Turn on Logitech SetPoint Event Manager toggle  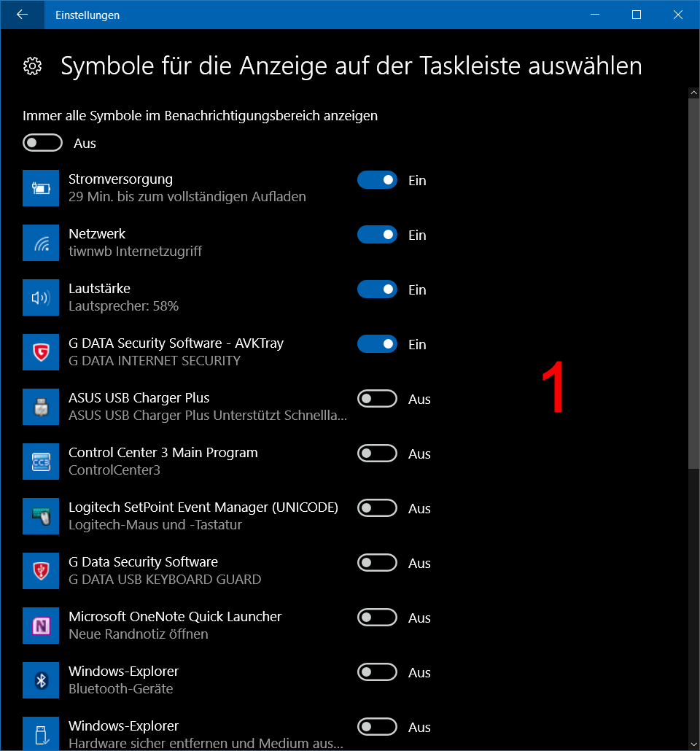377,508
